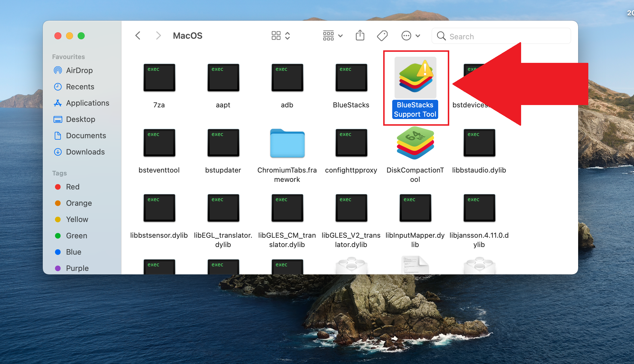Image resolution: width=634 pixels, height=364 pixels.
Task: Select the bstupdater exec icon
Action: pos(223,143)
